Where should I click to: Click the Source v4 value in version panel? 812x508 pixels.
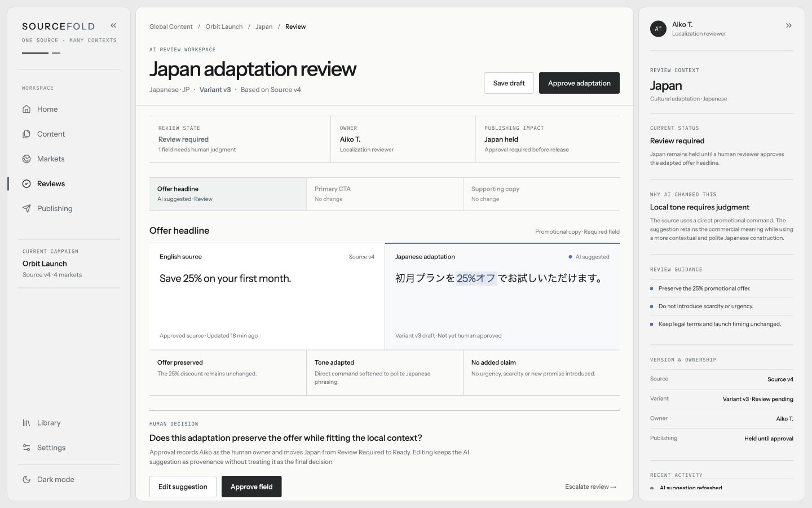pyautogui.click(x=780, y=379)
